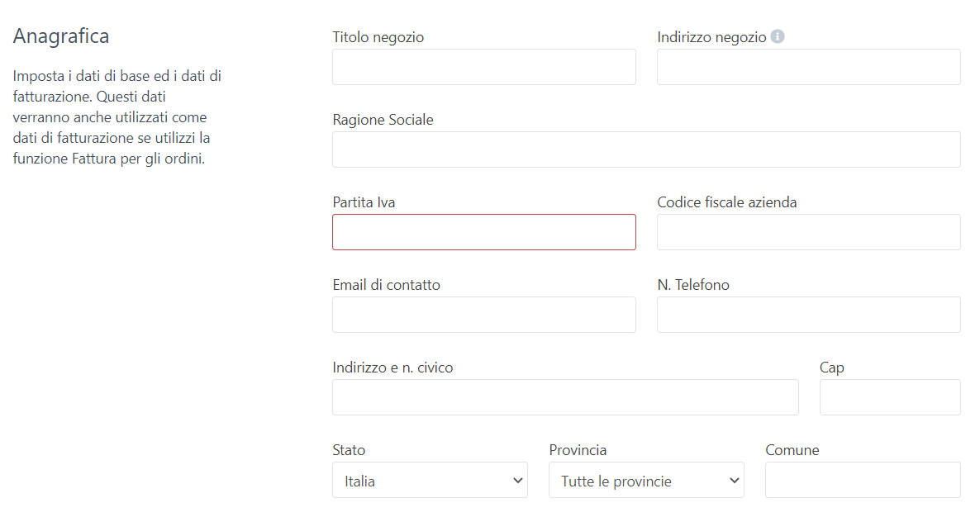Click the 'Provincia' label above the dropdown
This screenshot has width=980, height=517.
click(x=578, y=450)
